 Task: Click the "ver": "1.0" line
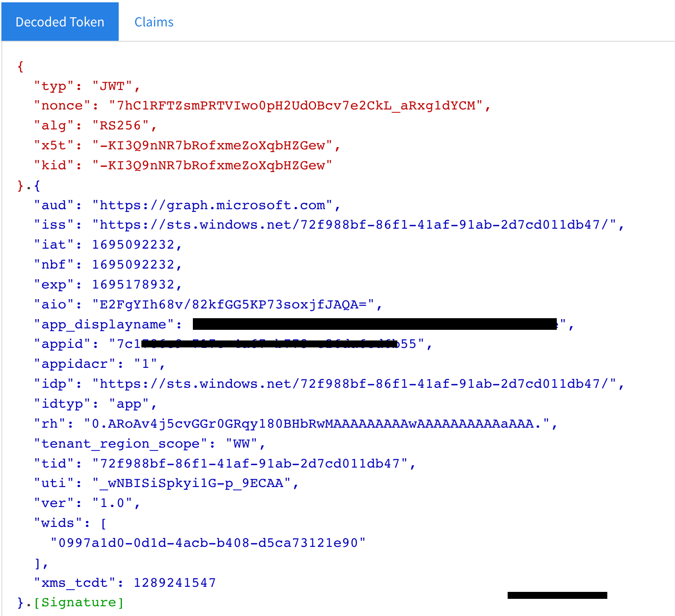click(87, 503)
